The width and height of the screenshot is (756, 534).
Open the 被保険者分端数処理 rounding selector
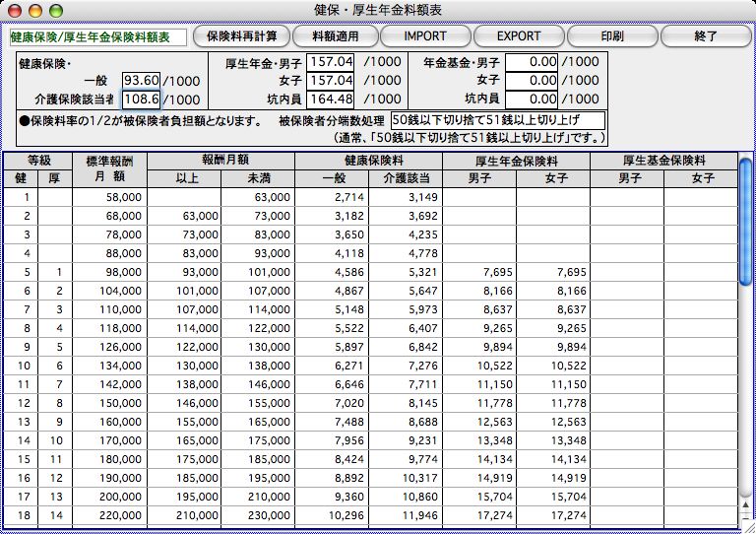point(497,120)
